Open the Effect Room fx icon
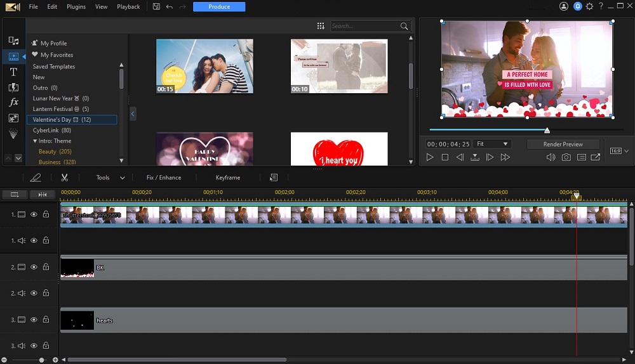 click(x=13, y=102)
